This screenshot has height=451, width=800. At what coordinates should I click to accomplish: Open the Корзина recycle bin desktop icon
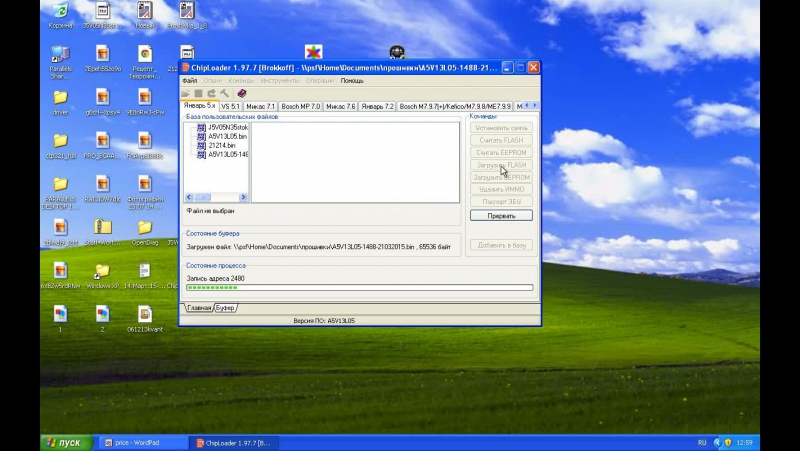[60, 15]
